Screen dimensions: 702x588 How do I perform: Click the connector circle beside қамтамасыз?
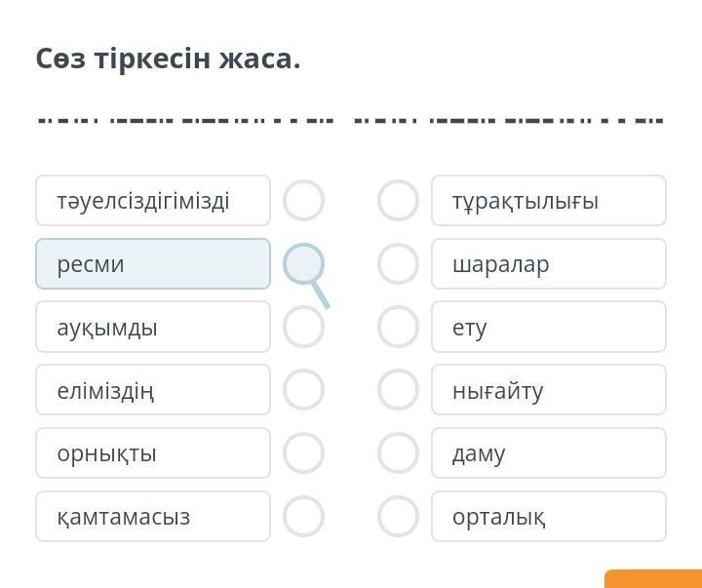pyautogui.click(x=303, y=517)
